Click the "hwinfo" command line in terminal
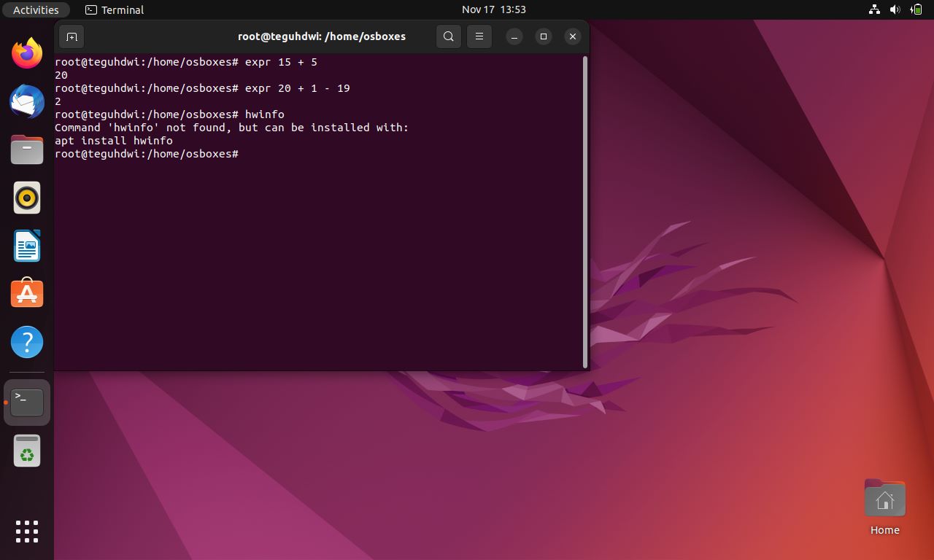This screenshot has width=934, height=560. (x=169, y=114)
